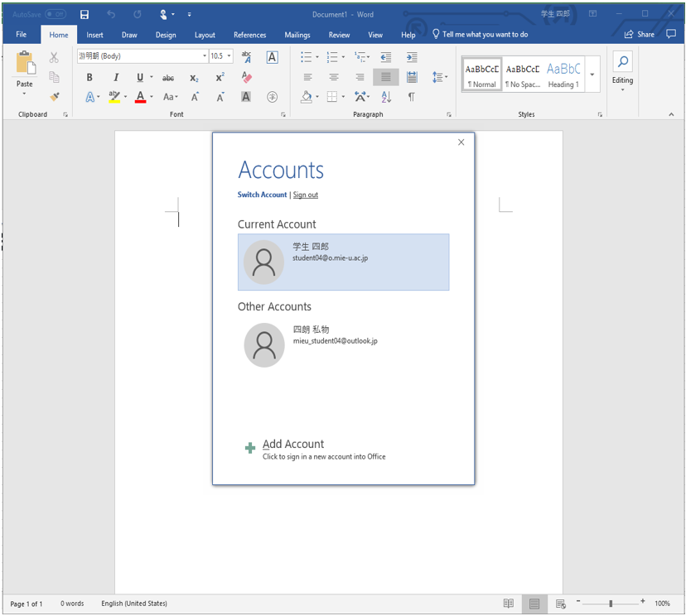Open the font size dropdown
This screenshot has height=616, width=686.
[229, 56]
